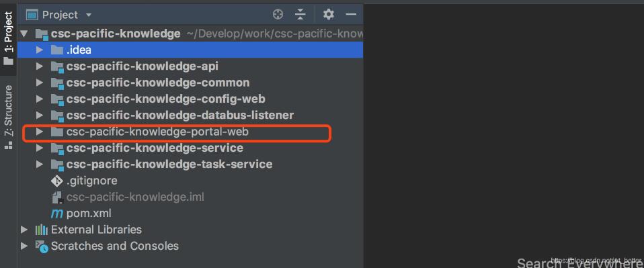This screenshot has width=644, height=268.
Task: Collapse the csc-pacific-knowledge root node
Action: pyautogui.click(x=24, y=34)
